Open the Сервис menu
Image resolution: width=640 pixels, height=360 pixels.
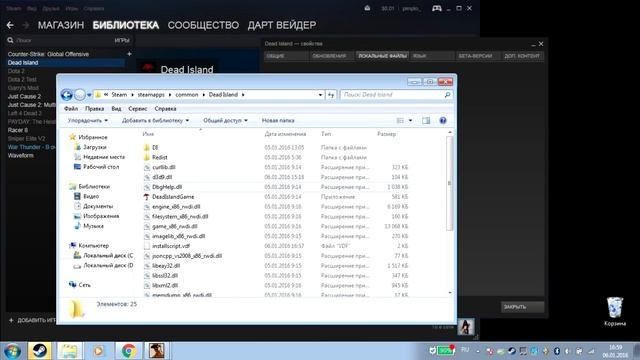(x=138, y=109)
